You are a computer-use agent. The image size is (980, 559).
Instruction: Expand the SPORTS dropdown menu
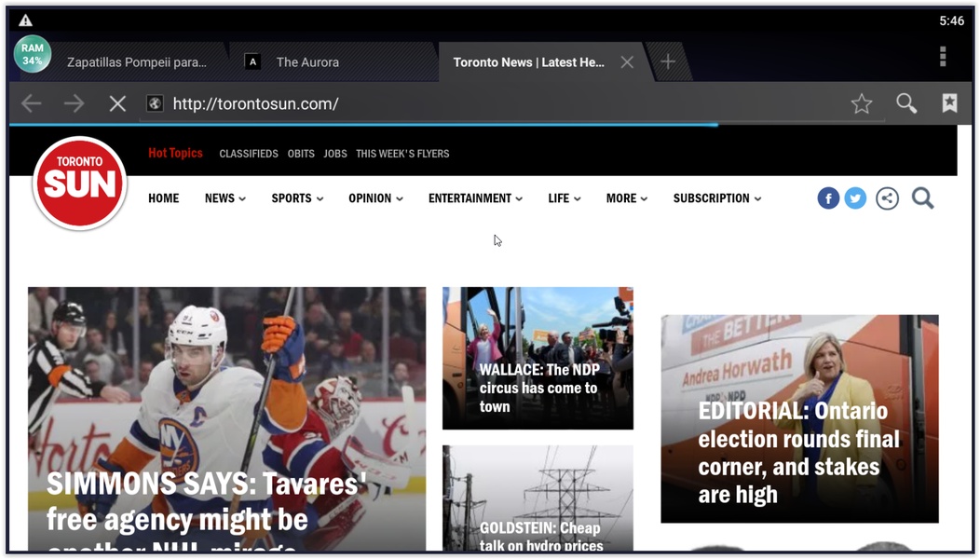(x=297, y=198)
